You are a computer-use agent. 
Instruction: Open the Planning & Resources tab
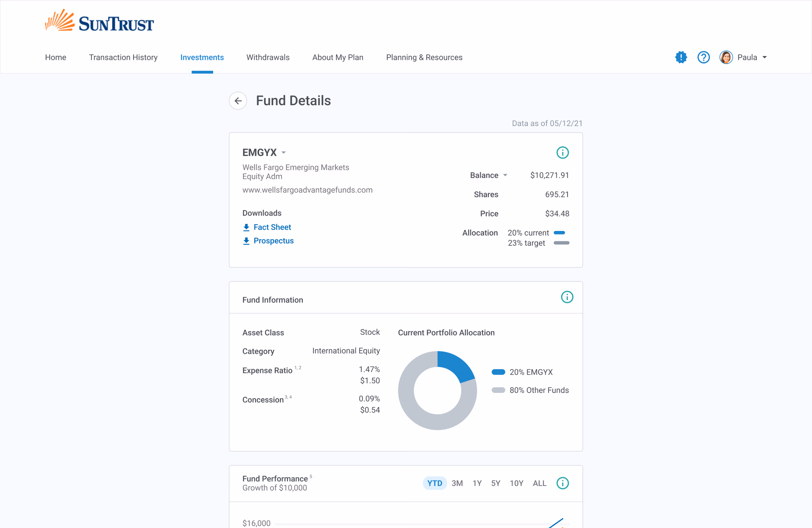pos(424,57)
